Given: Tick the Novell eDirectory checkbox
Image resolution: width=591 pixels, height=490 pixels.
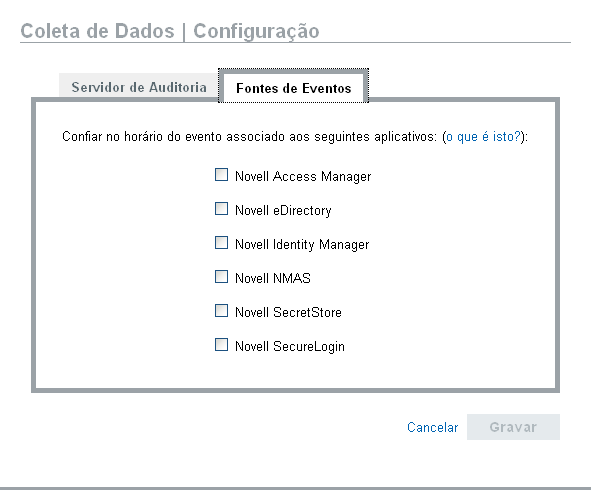Looking at the screenshot, I should tap(221, 209).
